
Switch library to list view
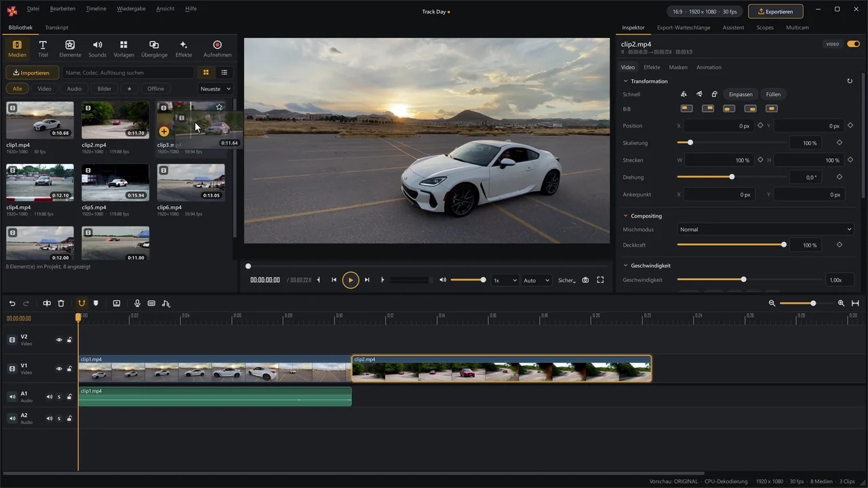coord(224,73)
